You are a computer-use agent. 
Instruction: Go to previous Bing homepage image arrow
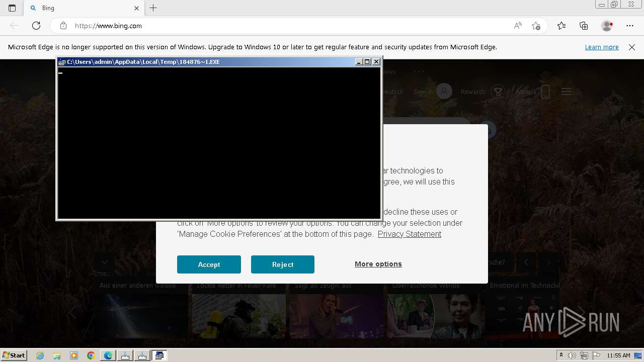click(526, 262)
